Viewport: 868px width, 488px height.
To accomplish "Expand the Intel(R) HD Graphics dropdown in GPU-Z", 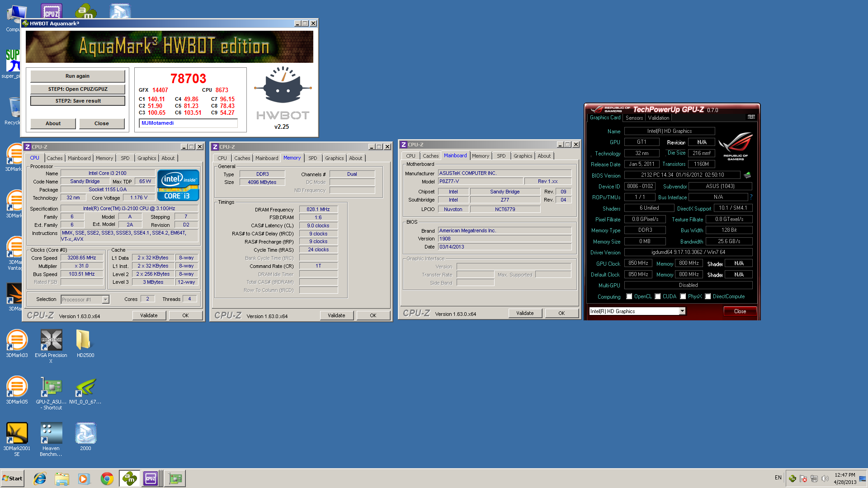I will point(682,311).
